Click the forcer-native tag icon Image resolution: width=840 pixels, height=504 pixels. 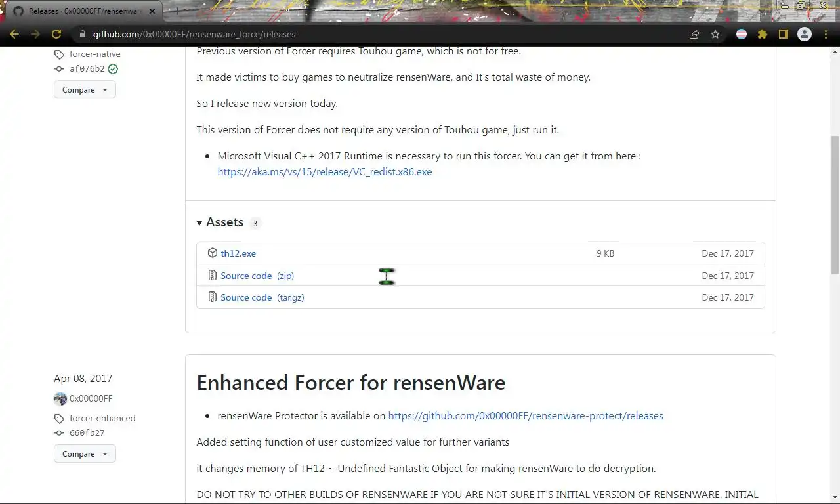coord(59,54)
